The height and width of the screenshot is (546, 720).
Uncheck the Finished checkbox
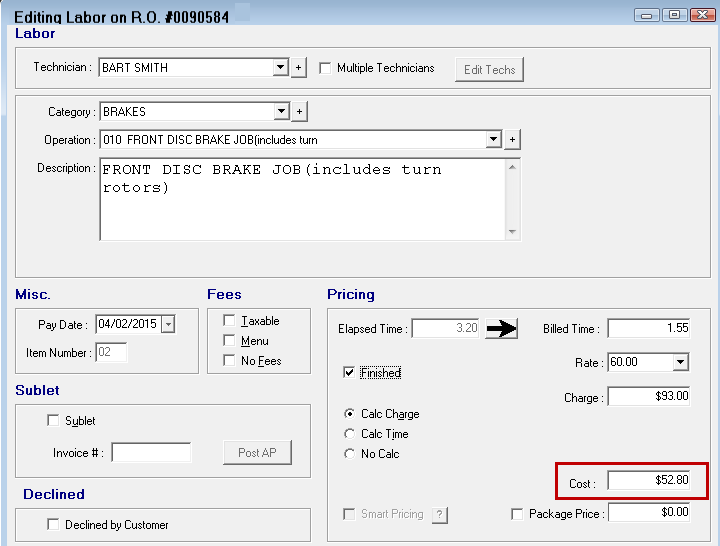(349, 373)
